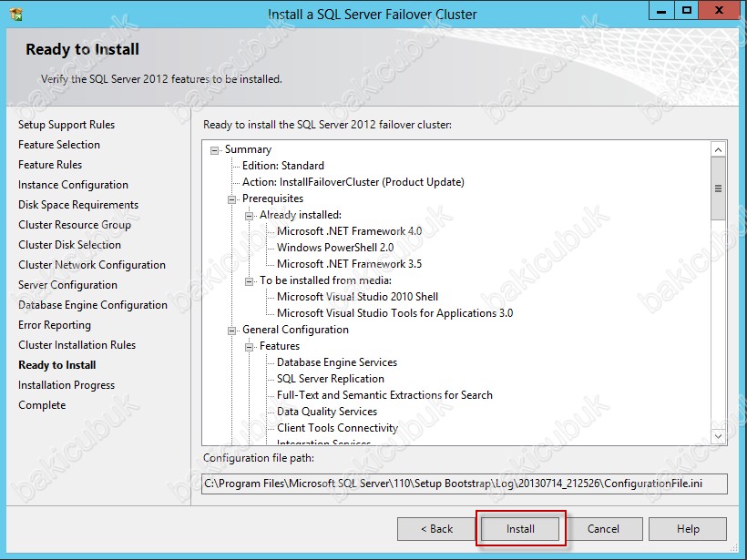Select the Error Reporting step
This screenshot has width=747, height=560.
[x=55, y=325]
